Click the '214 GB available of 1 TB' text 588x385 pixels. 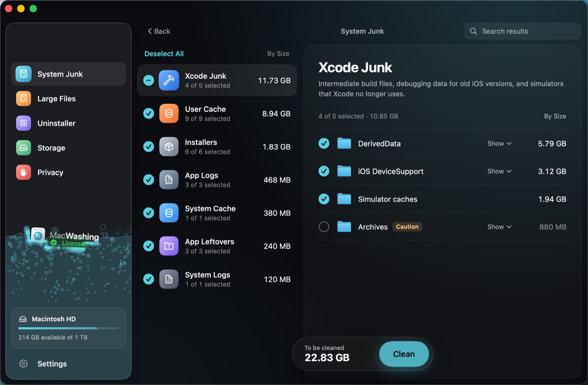point(53,337)
